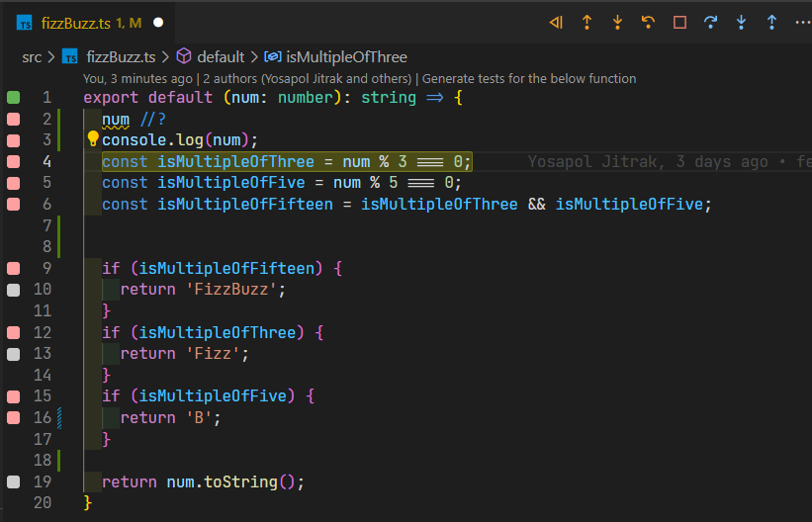Click the blue step into down arrow

(x=741, y=22)
